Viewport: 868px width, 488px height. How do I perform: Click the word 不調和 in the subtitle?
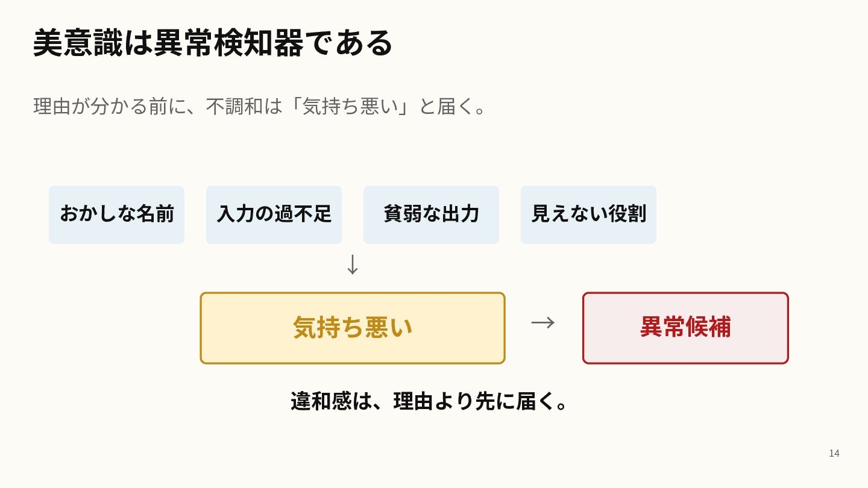point(234,107)
